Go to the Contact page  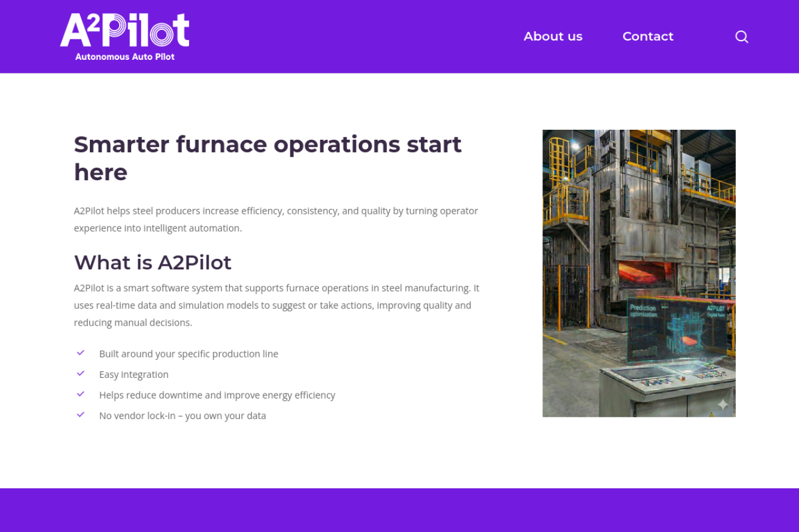pos(647,37)
